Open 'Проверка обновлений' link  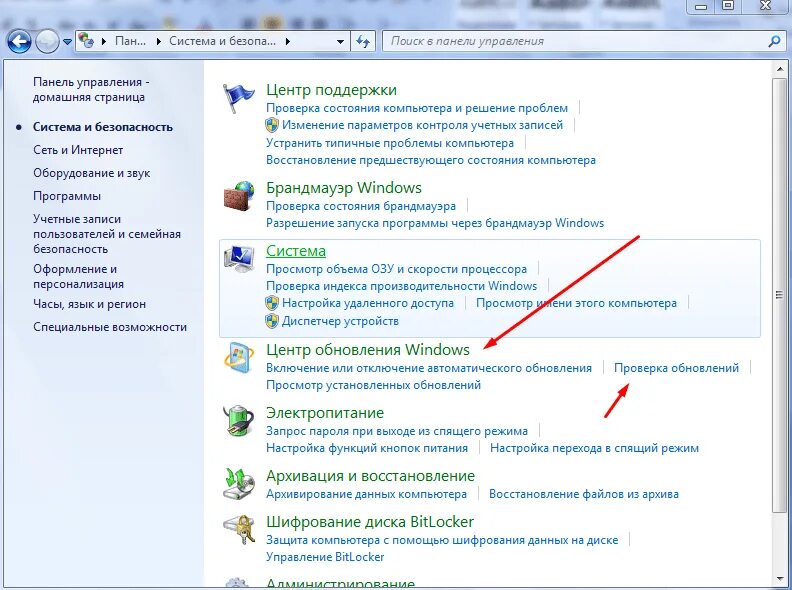tap(676, 368)
